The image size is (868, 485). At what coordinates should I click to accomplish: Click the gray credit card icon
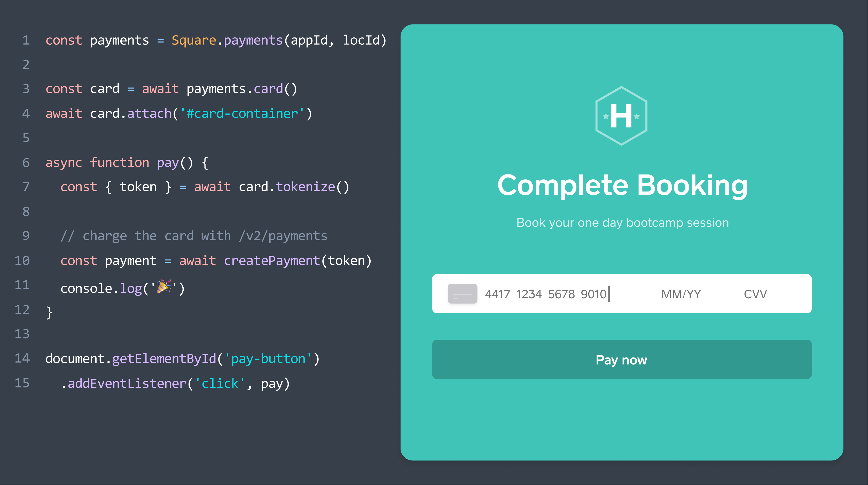(x=462, y=294)
